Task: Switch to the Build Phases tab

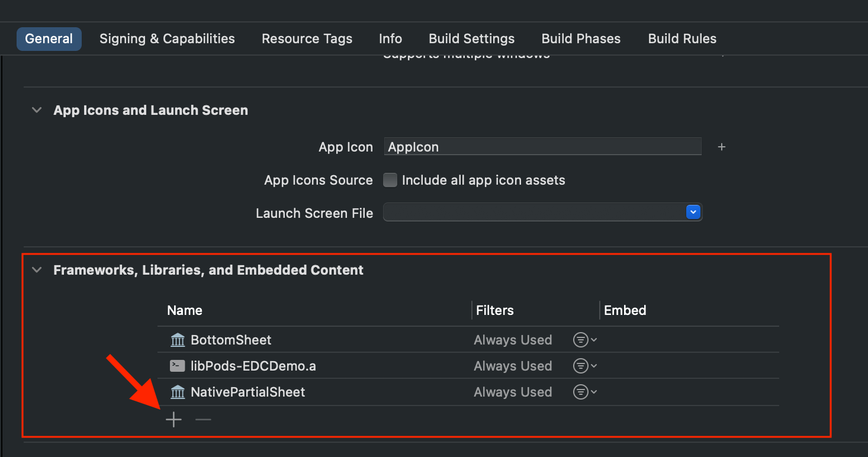Action: tap(581, 38)
